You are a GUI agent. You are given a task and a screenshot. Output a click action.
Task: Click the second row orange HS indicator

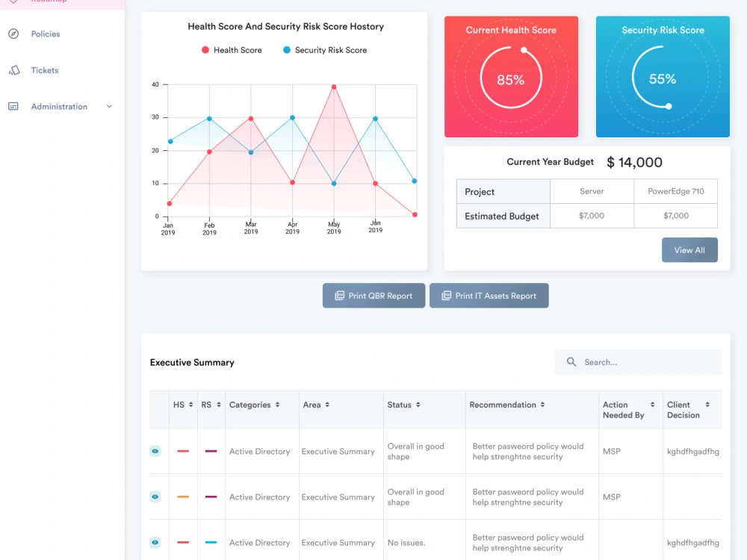pos(183,497)
